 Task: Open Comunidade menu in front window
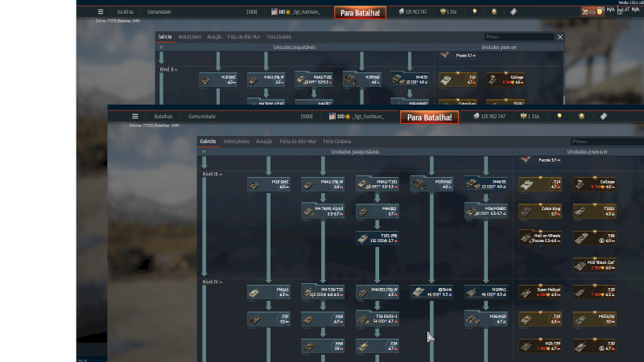pyautogui.click(x=202, y=117)
